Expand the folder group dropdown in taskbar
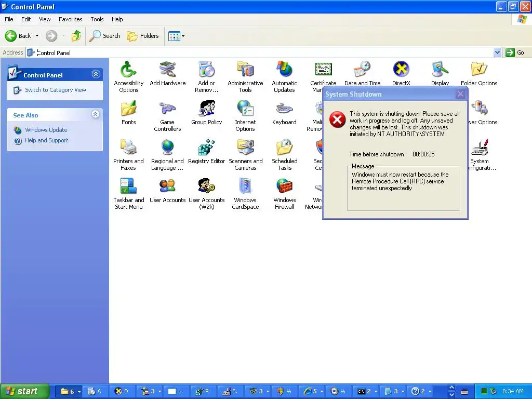The image size is (532, 399). click(x=79, y=392)
